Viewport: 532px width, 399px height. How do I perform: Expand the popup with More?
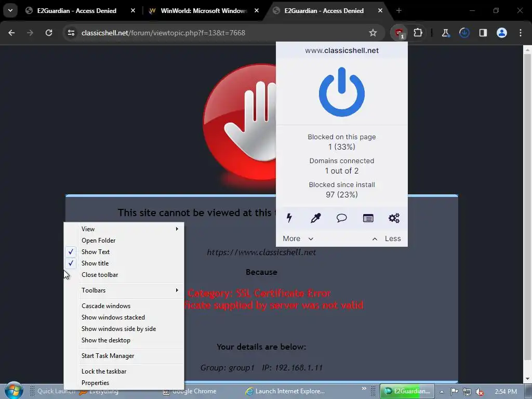(298, 238)
